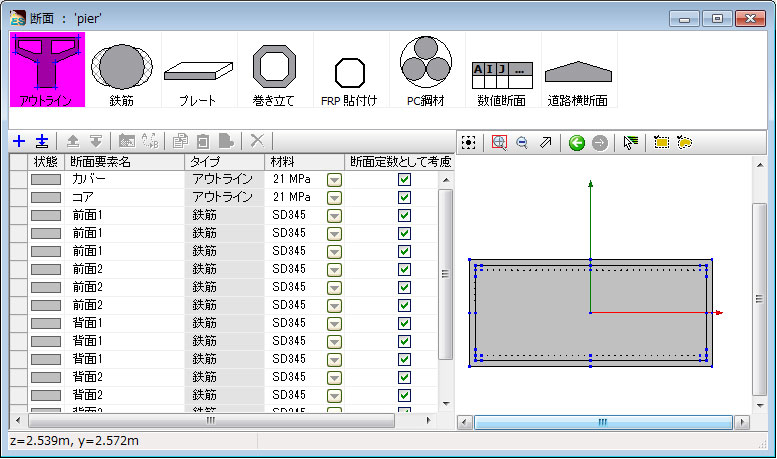This screenshot has height=459, width=777.
Task: Click the blue plus add element icon
Action: coord(19,142)
